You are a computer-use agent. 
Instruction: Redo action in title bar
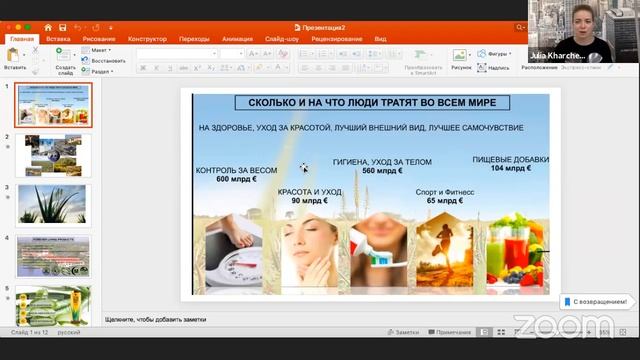pos(96,27)
